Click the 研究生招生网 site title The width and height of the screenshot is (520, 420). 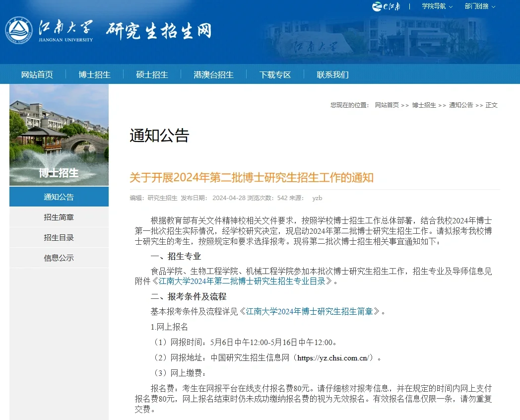click(x=159, y=31)
